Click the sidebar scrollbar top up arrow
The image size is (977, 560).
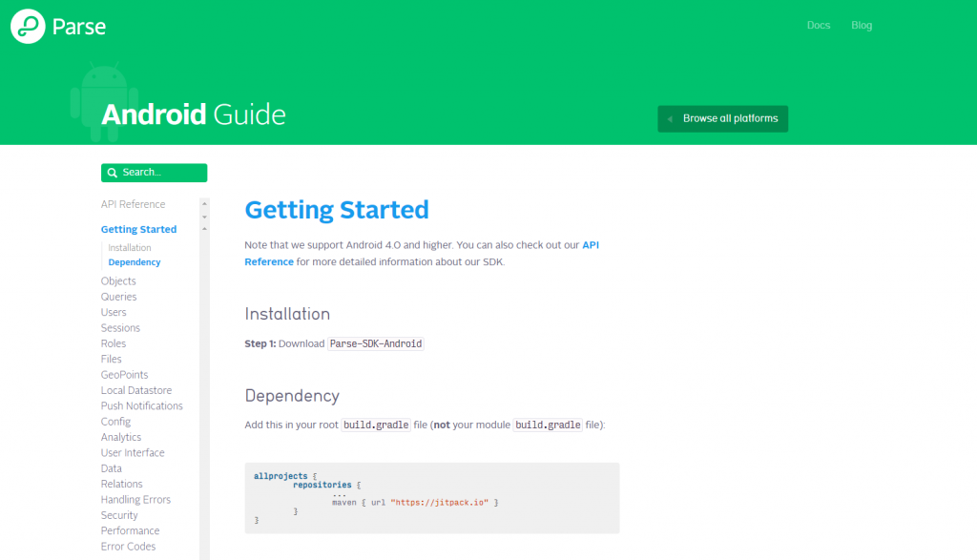click(x=204, y=203)
